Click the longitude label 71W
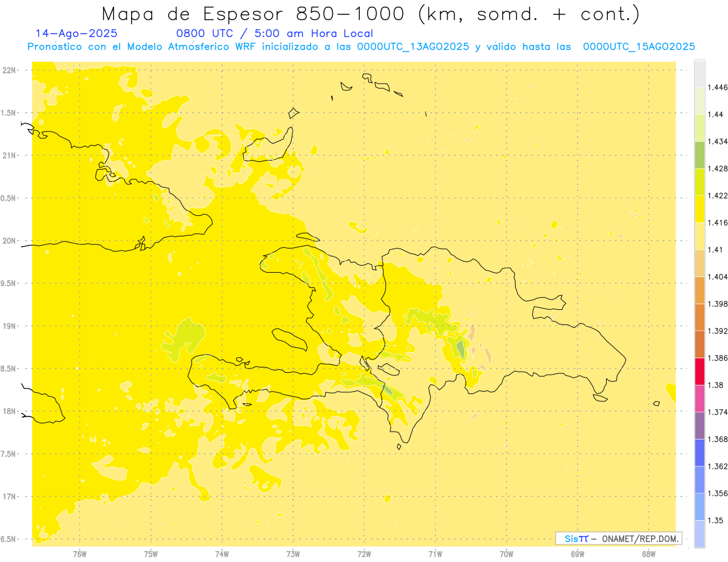Viewport: 728px width, 562px height. (x=435, y=554)
